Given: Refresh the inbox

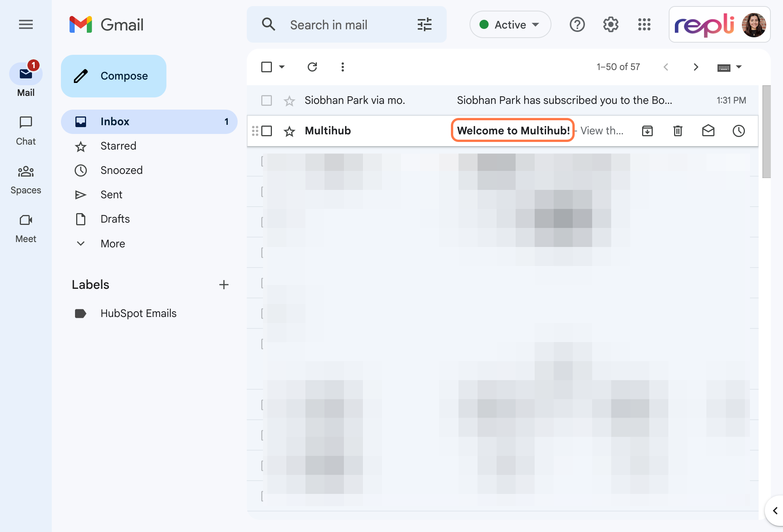Looking at the screenshot, I should click(x=312, y=67).
